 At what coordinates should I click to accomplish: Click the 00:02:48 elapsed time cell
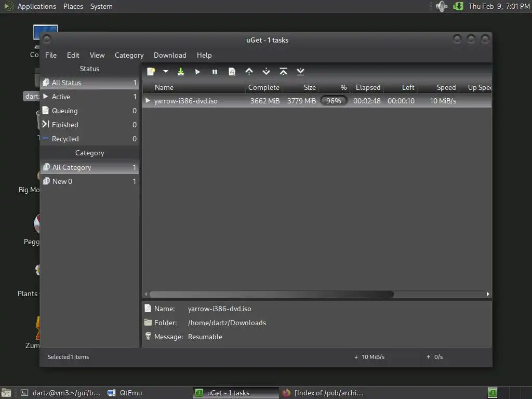tap(367, 101)
